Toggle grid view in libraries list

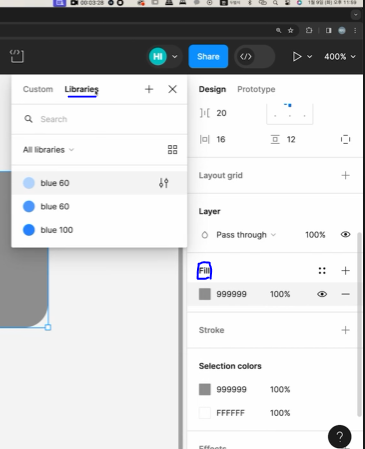172,150
